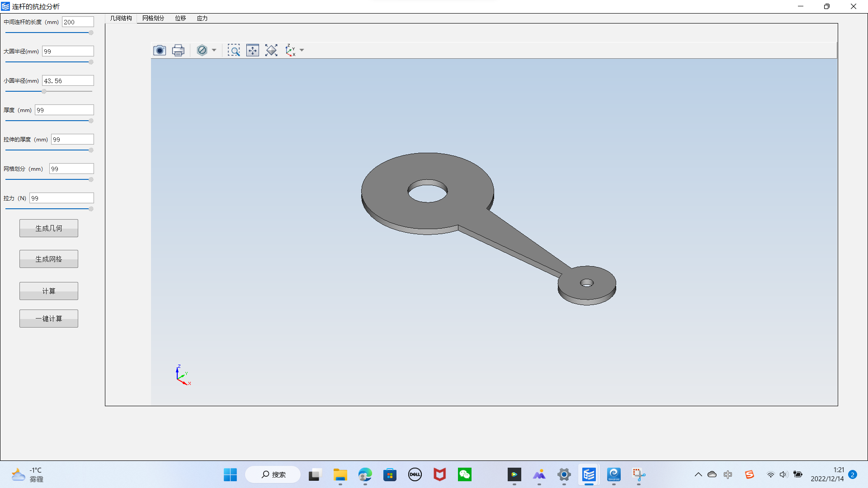Click the 小圆半径 slider handle

(x=44, y=91)
